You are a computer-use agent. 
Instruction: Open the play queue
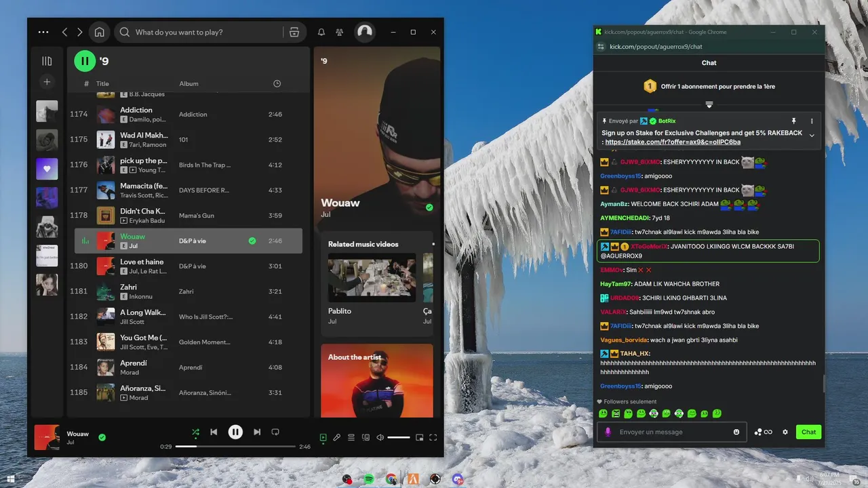[351, 438]
